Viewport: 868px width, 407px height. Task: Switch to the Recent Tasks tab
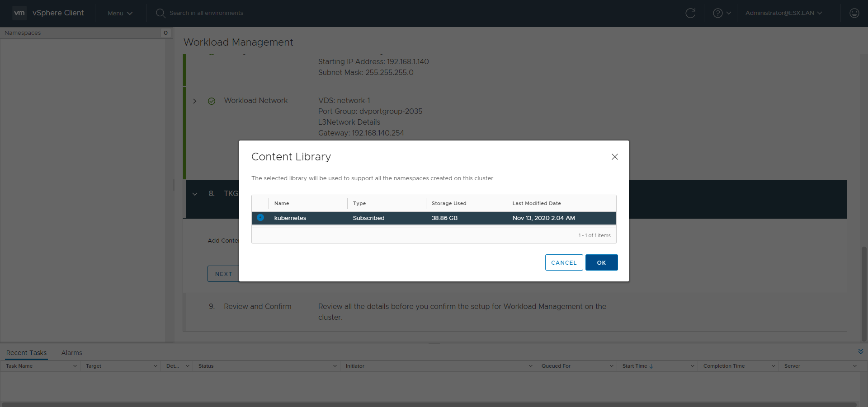(x=26, y=353)
